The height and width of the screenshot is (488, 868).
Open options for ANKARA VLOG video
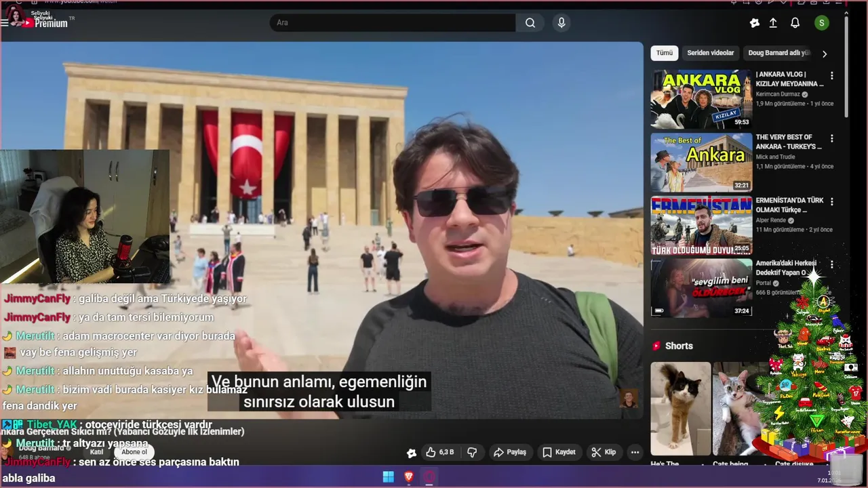coord(831,76)
